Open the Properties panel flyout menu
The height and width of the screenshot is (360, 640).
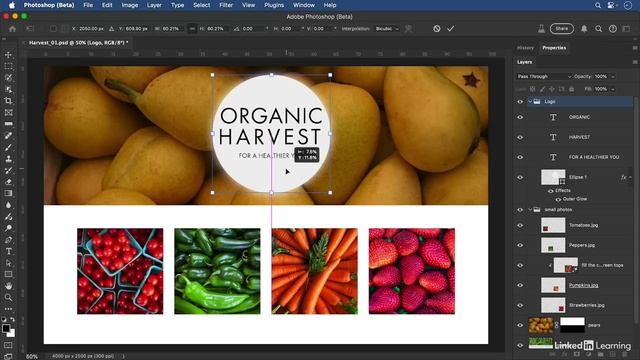[635, 48]
